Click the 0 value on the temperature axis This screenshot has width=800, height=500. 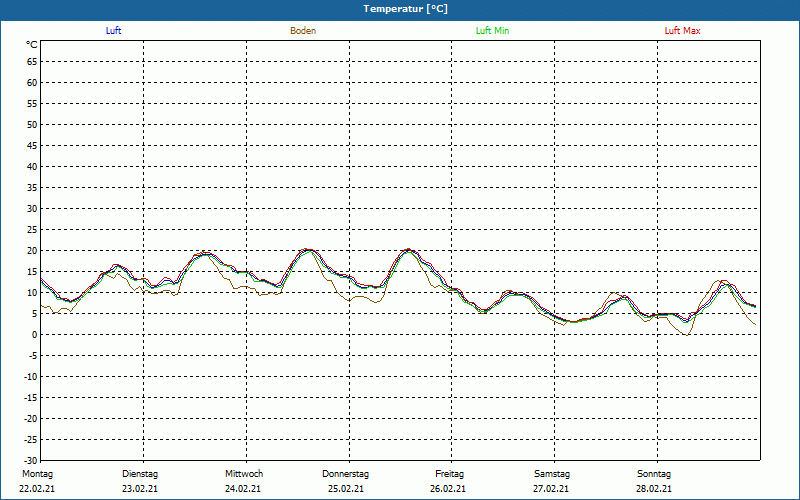[x=35, y=335]
